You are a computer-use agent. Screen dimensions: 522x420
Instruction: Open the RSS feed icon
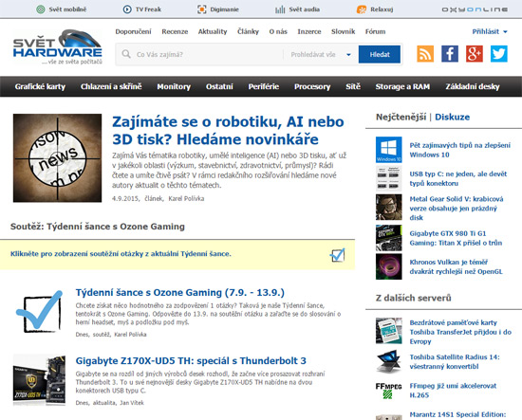tap(425, 54)
